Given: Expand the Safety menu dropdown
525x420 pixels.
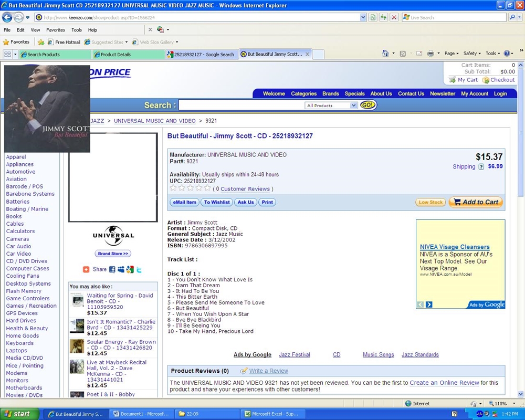Looking at the screenshot, I should (x=471, y=54).
